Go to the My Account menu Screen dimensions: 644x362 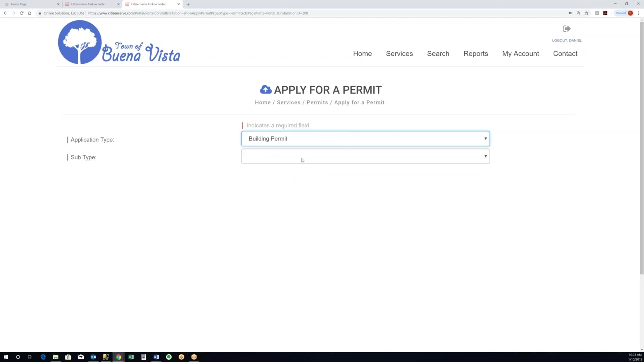click(x=520, y=54)
